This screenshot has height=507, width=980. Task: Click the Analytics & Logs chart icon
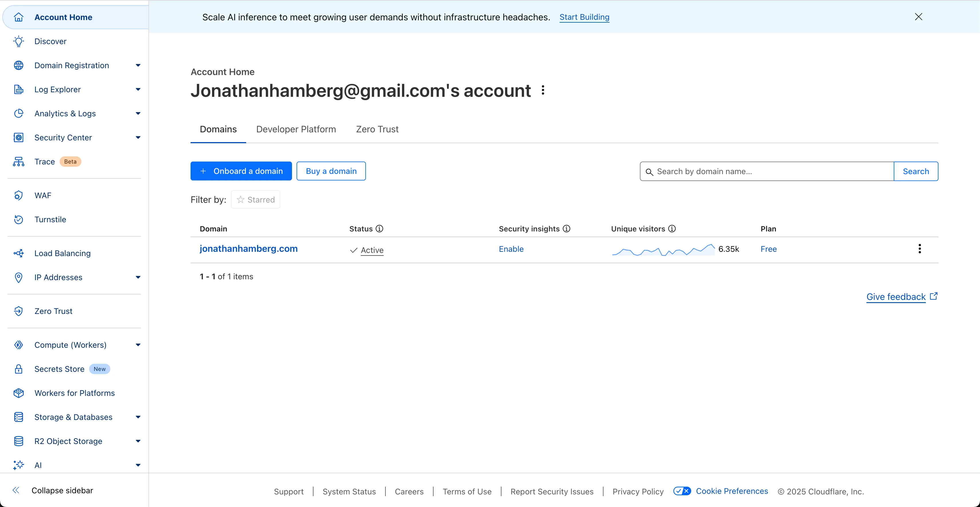coord(19,113)
